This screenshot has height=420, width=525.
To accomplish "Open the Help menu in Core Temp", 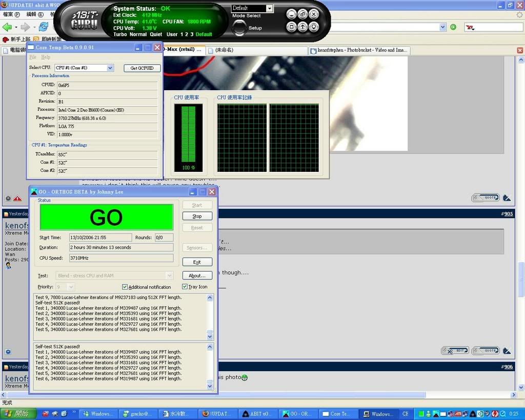I will 45,57.
